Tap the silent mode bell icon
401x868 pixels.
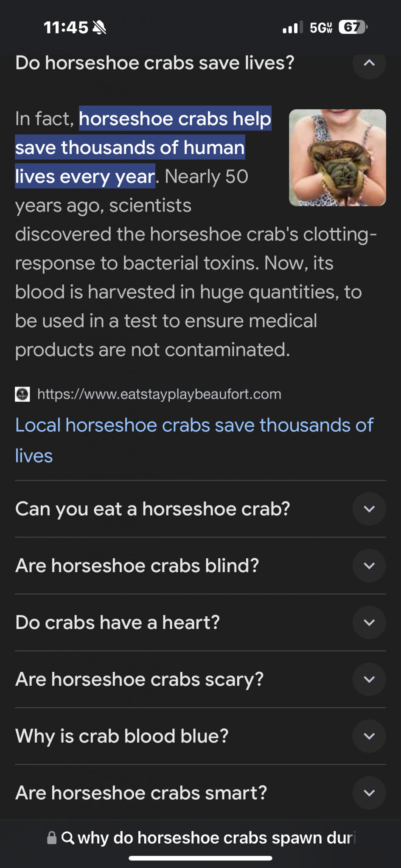point(99,28)
